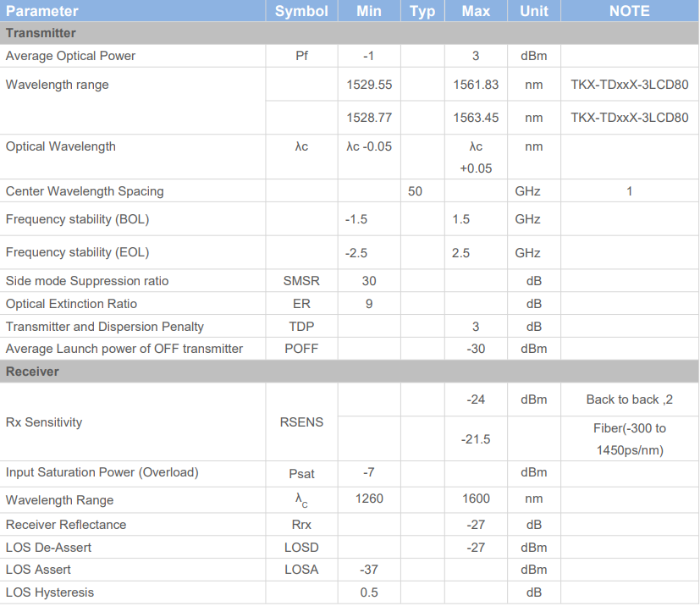Click the 50 typical spacing value

click(415, 191)
